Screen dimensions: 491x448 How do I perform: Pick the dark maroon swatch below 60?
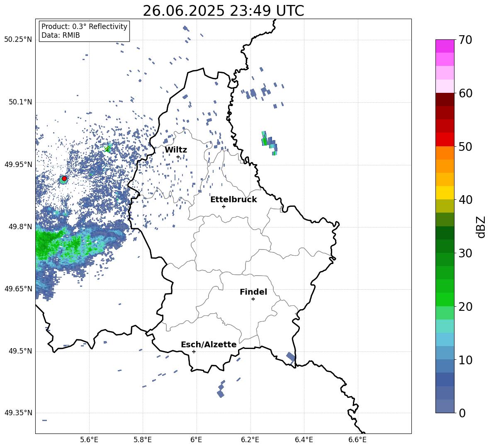click(x=445, y=99)
